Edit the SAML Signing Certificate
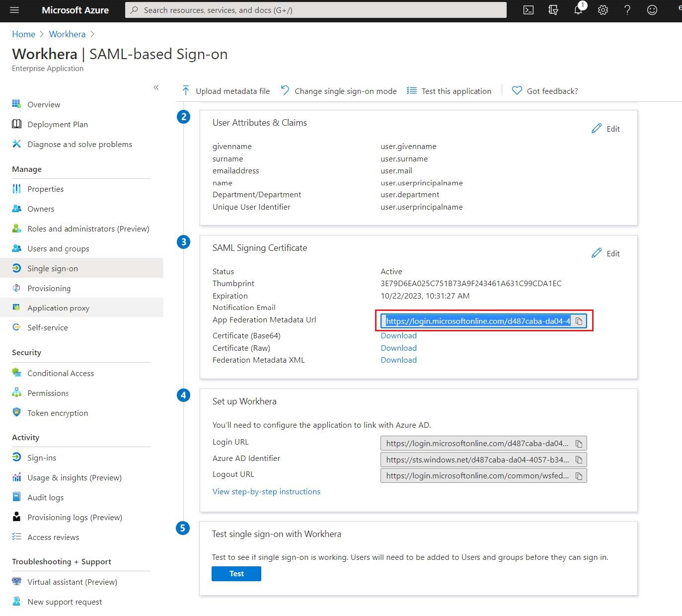This screenshot has width=682, height=616. click(x=606, y=253)
